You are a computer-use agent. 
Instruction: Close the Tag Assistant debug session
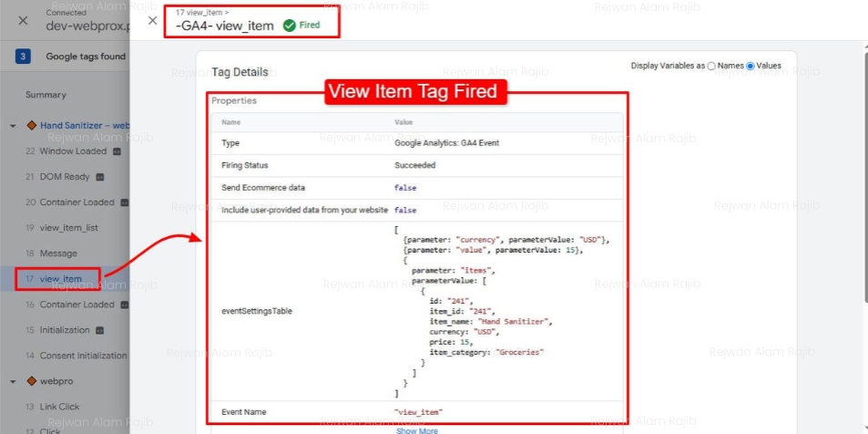pyautogui.click(x=23, y=20)
